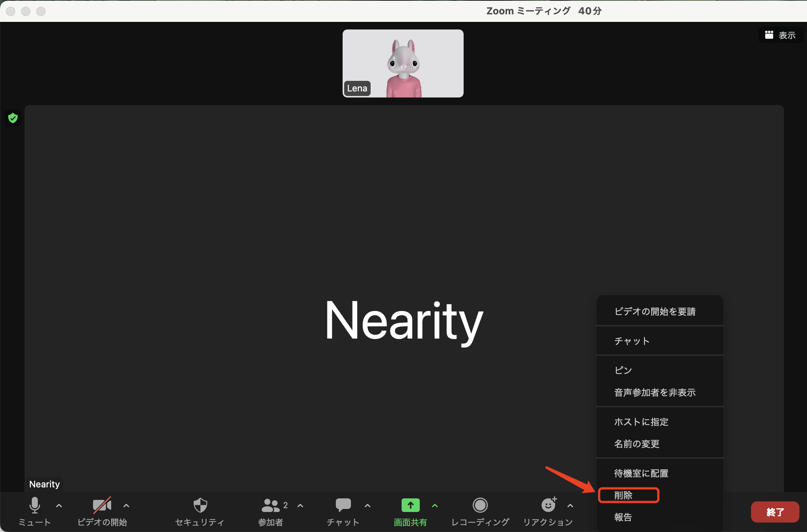Click the grid icon in 表示 button
807x532 pixels.
[769, 35]
